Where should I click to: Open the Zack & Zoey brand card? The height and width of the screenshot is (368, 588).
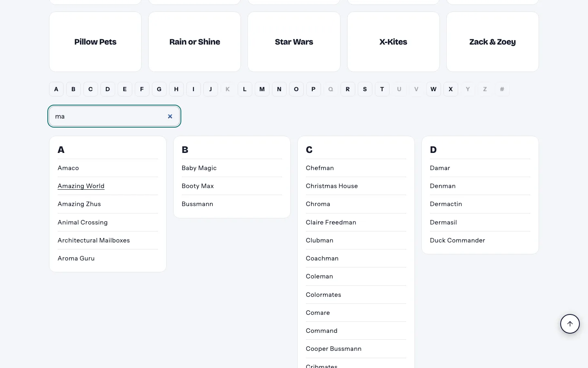click(x=492, y=42)
